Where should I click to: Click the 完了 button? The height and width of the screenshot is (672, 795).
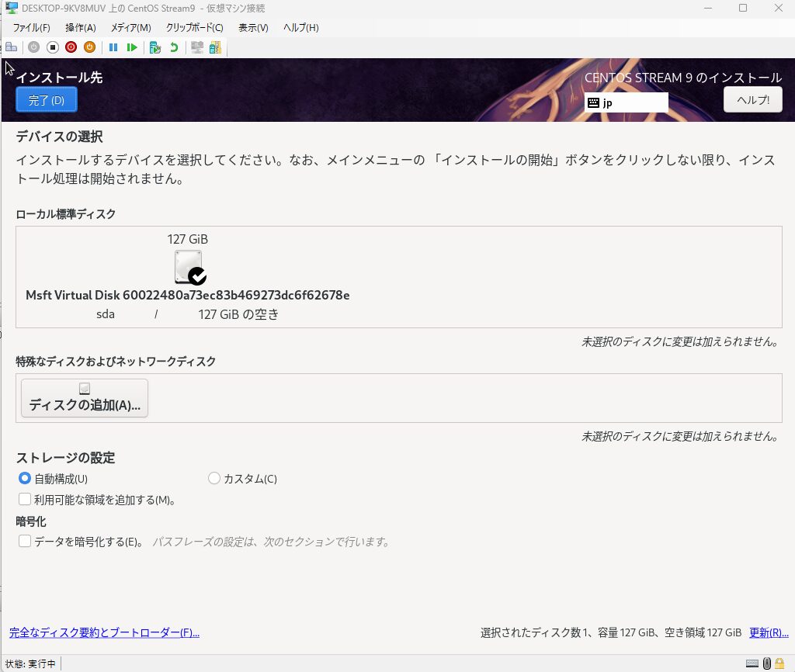[x=47, y=100]
